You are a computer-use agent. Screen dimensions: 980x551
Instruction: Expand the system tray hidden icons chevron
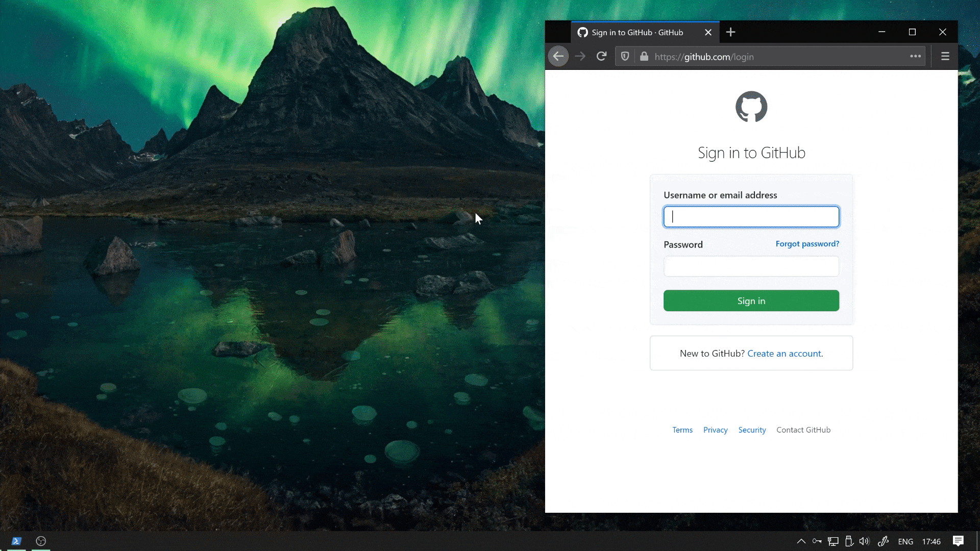tap(801, 541)
